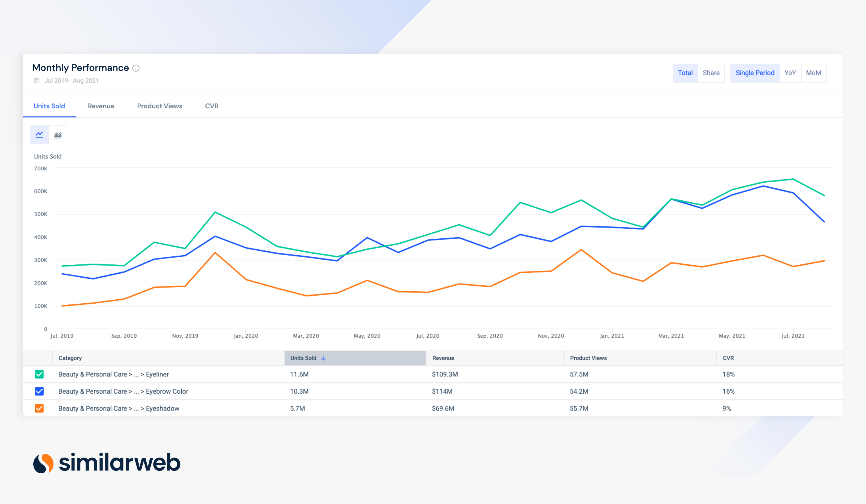
Task: Select Single Period comparison
Action: tap(755, 73)
